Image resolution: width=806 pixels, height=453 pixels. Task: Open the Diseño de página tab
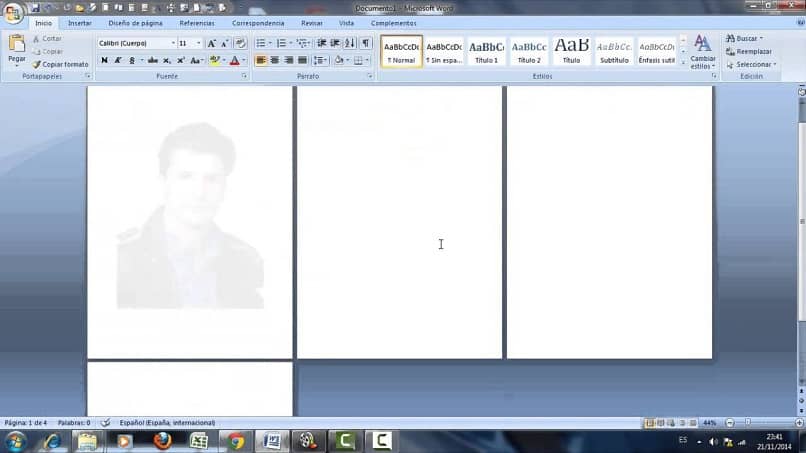point(135,23)
